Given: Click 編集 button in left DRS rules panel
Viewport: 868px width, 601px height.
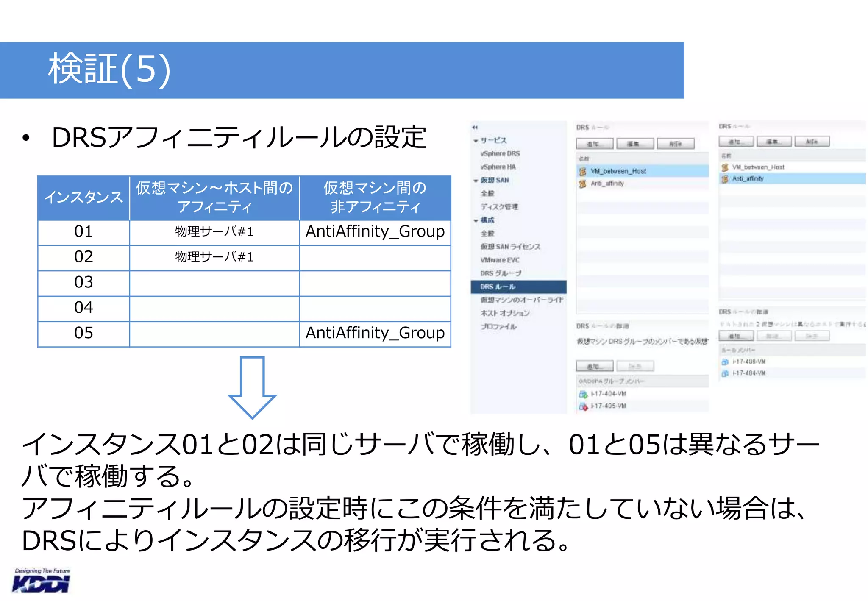Looking at the screenshot, I should [635, 144].
